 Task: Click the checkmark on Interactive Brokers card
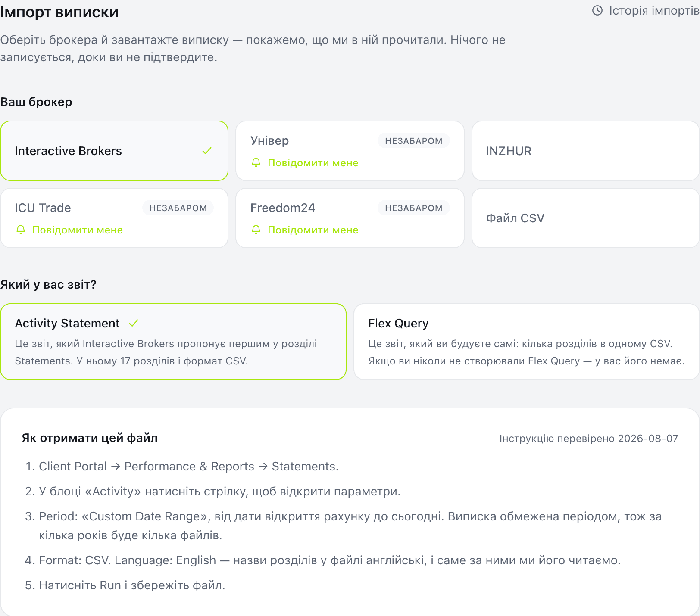pos(207,151)
